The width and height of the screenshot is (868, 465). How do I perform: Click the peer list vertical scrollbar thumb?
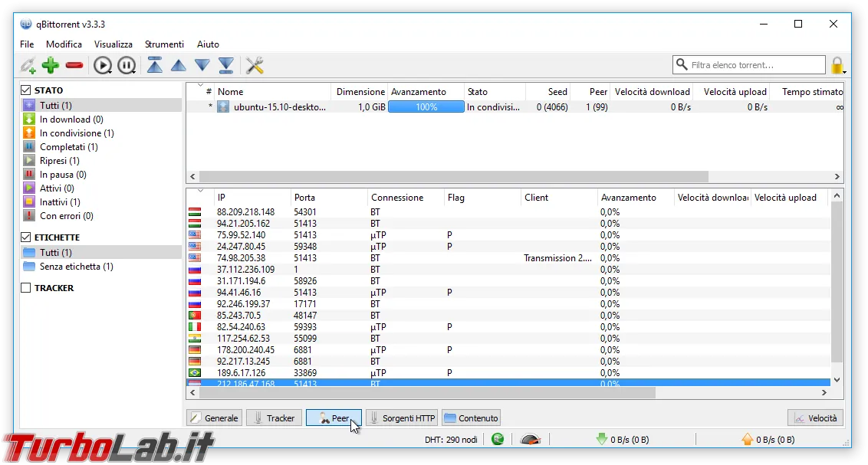[837, 283]
